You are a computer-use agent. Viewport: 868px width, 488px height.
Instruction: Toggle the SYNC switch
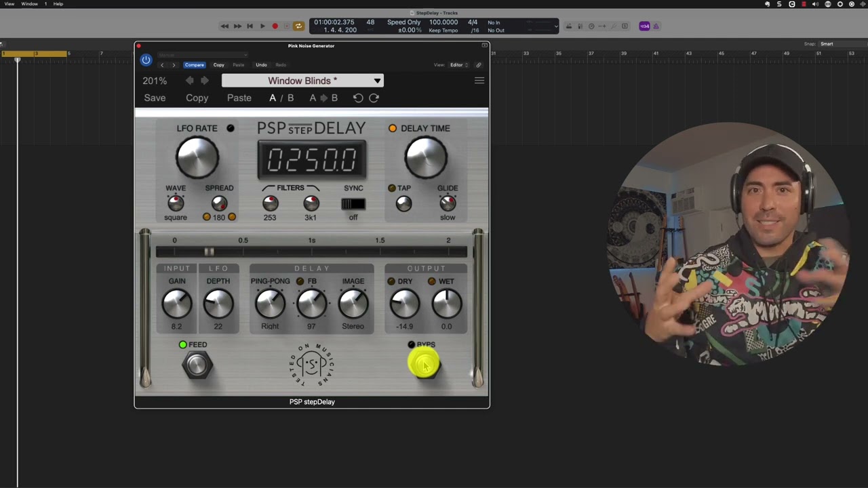click(353, 204)
